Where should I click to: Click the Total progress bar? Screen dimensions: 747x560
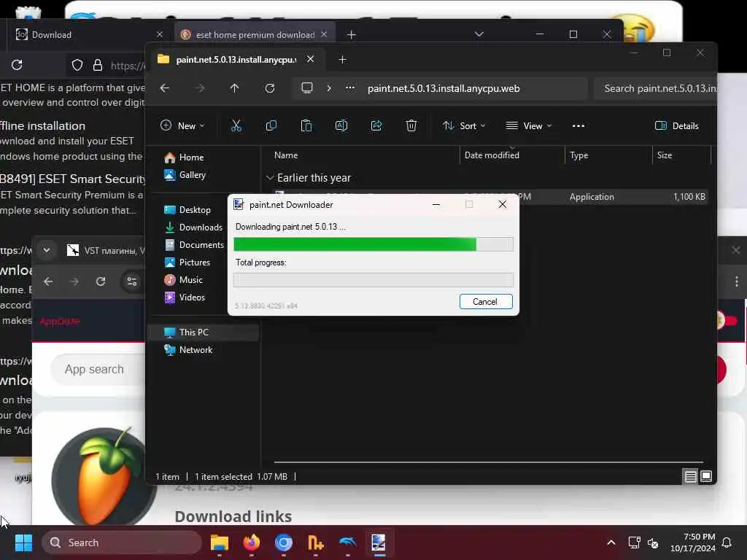pos(373,279)
